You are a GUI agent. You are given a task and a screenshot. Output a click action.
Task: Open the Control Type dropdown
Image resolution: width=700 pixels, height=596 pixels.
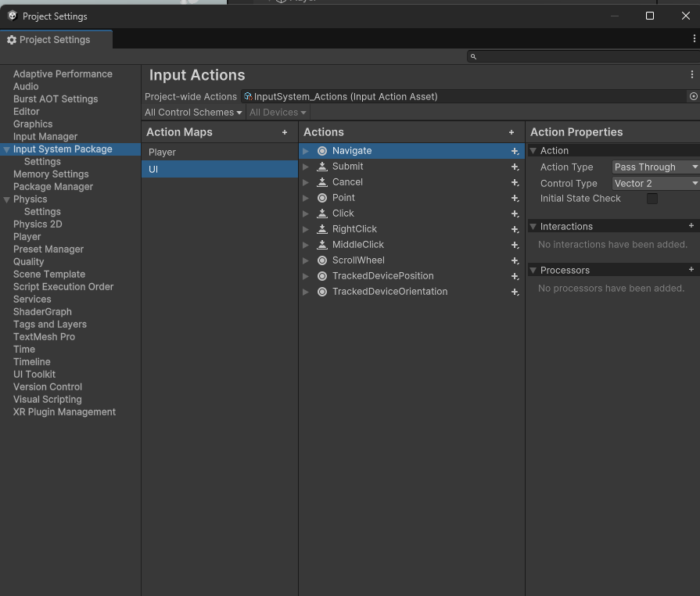(655, 183)
